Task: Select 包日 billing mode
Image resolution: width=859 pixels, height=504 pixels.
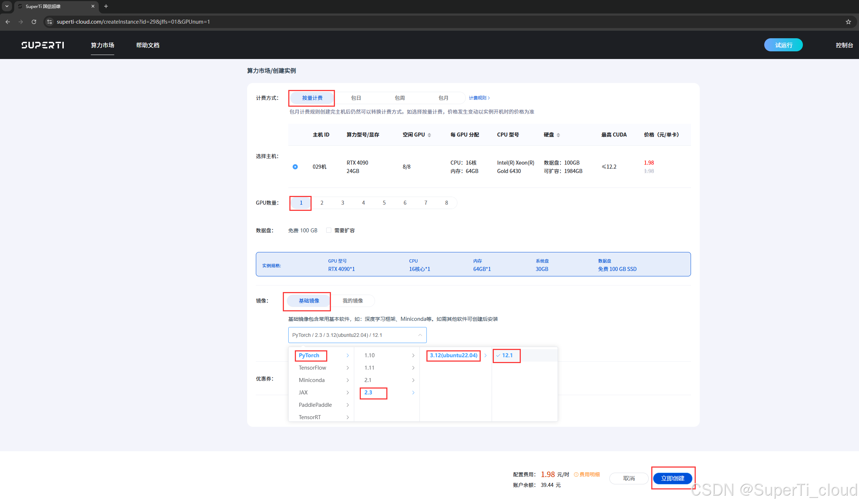Action: (356, 98)
